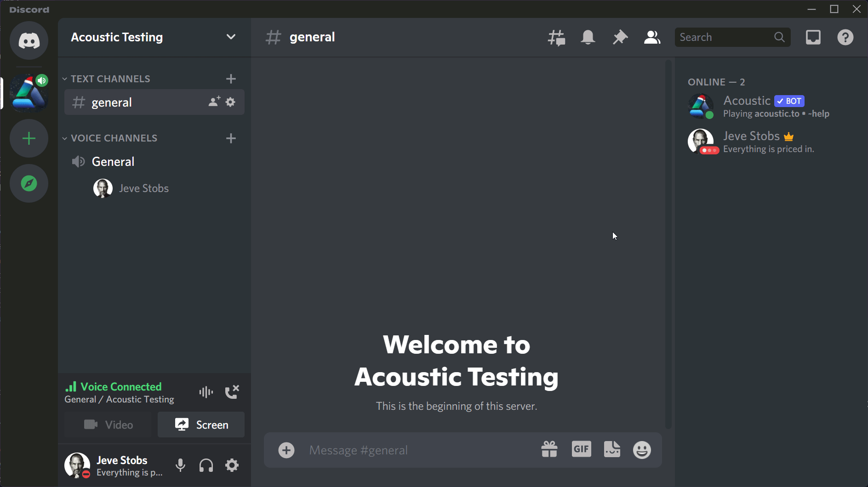Join the General voice channel
The height and width of the screenshot is (487, 868).
click(154, 162)
